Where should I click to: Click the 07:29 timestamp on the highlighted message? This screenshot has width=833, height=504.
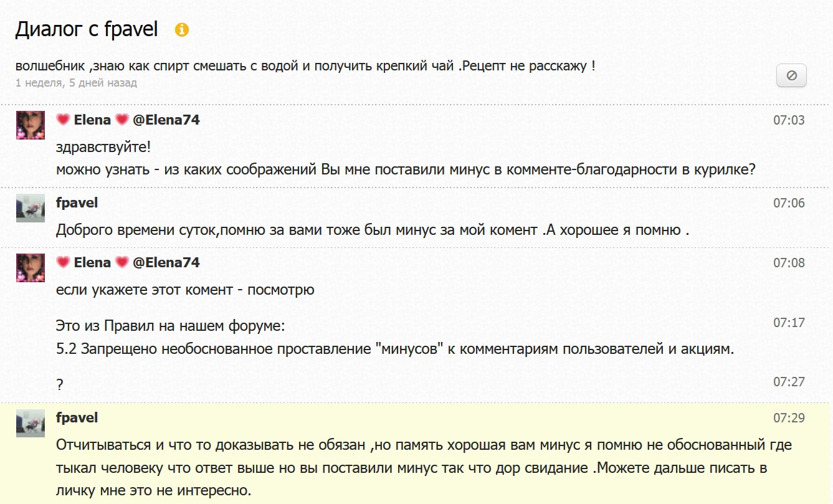point(789,418)
